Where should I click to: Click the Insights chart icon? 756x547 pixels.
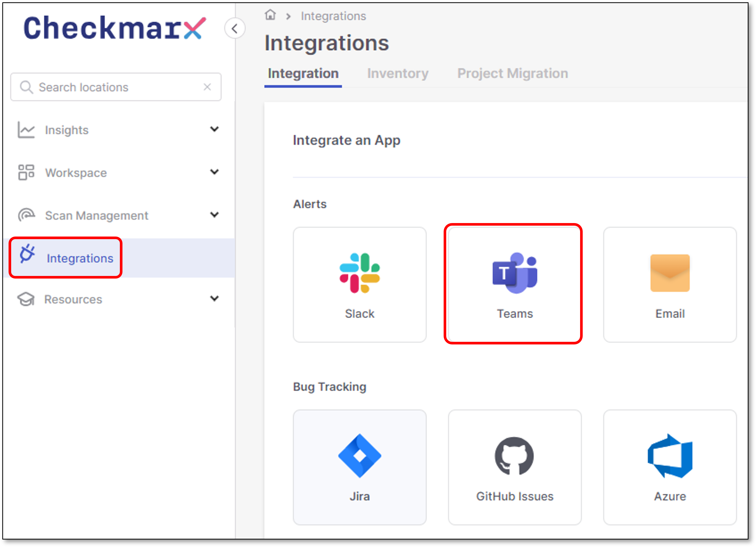coord(26,130)
